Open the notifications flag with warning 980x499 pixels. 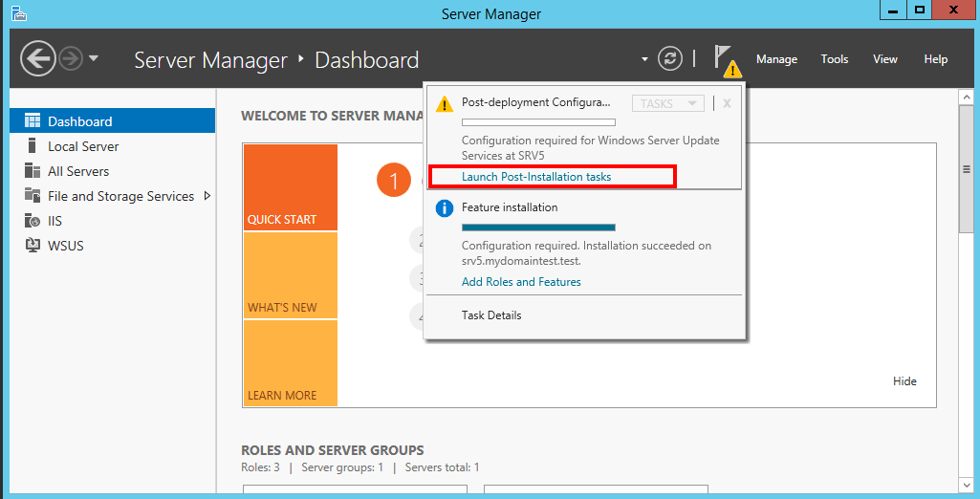[727, 60]
